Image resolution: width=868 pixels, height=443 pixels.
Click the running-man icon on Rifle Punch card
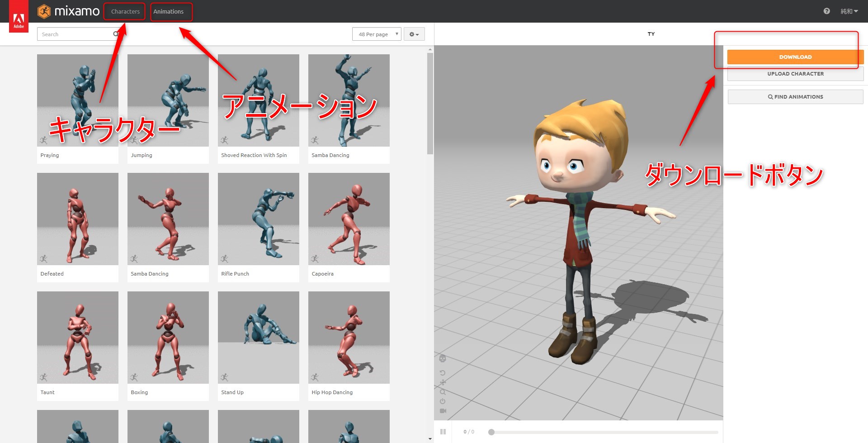point(224,259)
